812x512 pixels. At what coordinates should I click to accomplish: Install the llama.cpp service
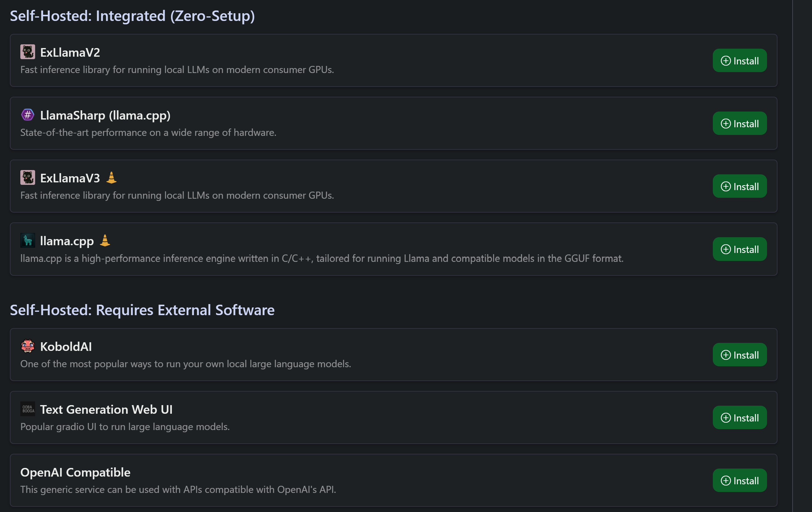pyautogui.click(x=740, y=249)
